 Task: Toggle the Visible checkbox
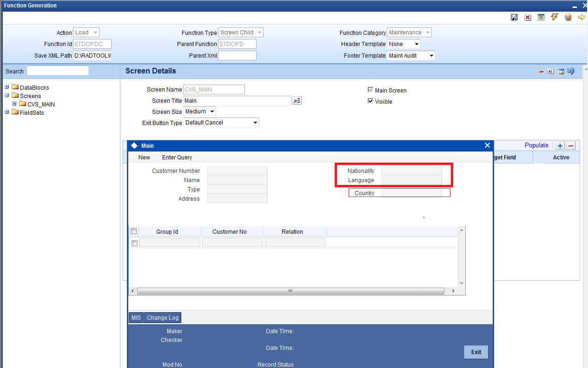pos(370,101)
